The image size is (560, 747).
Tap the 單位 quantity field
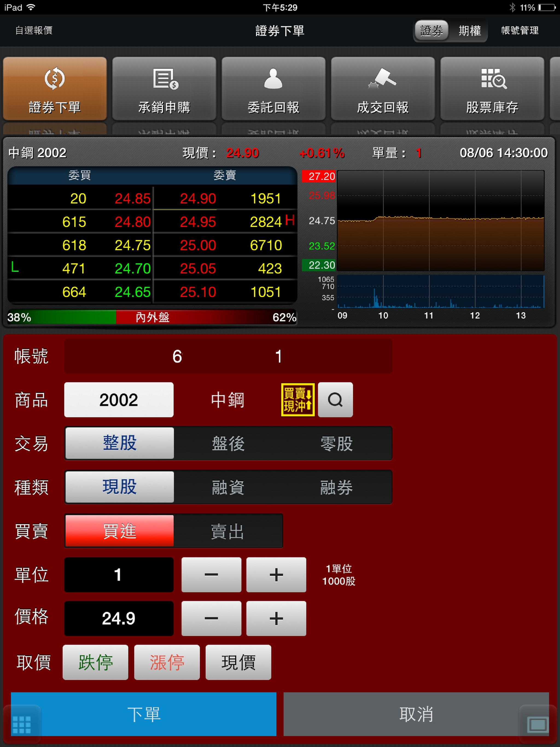(x=119, y=575)
